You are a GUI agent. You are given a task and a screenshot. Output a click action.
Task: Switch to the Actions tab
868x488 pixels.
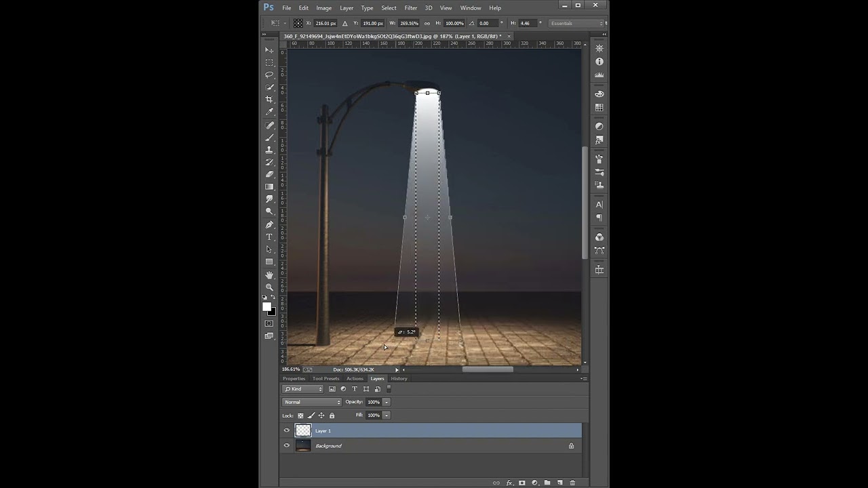355,378
